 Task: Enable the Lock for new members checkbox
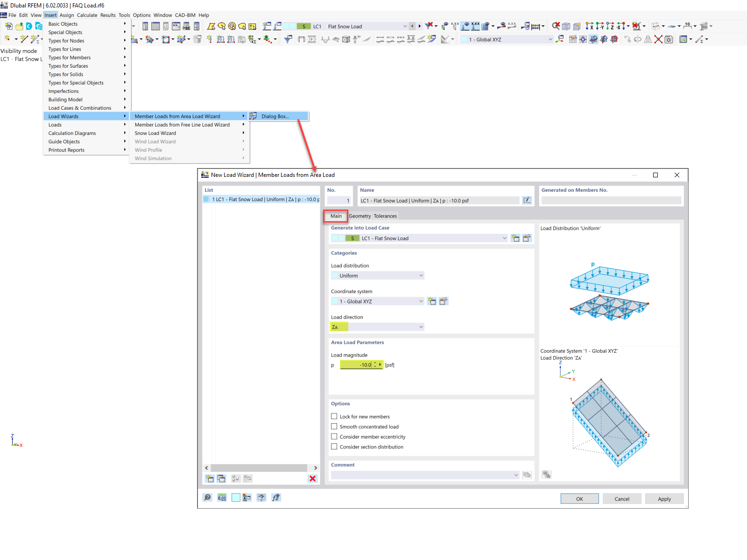pyautogui.click(x=334, y=416)
